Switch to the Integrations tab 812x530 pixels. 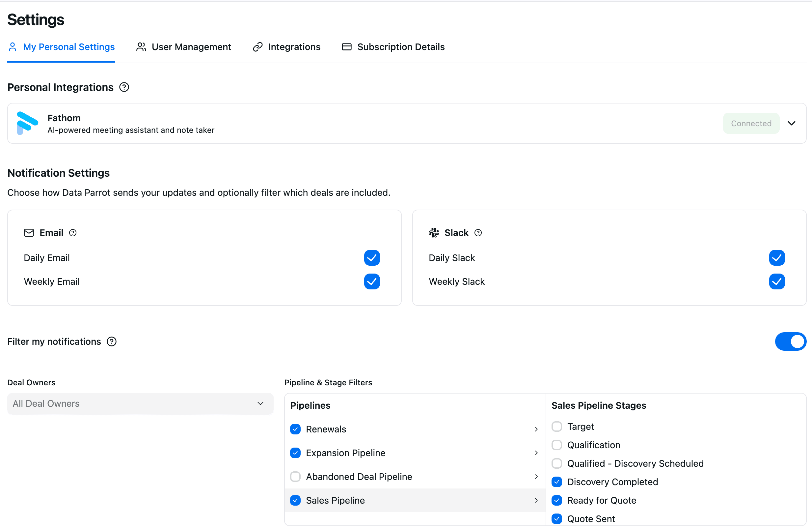pyautogui.click(x=294, y=47)
